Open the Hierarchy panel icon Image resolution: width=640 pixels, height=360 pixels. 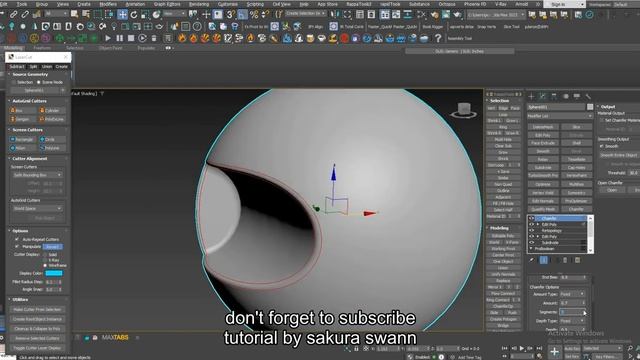554,96
